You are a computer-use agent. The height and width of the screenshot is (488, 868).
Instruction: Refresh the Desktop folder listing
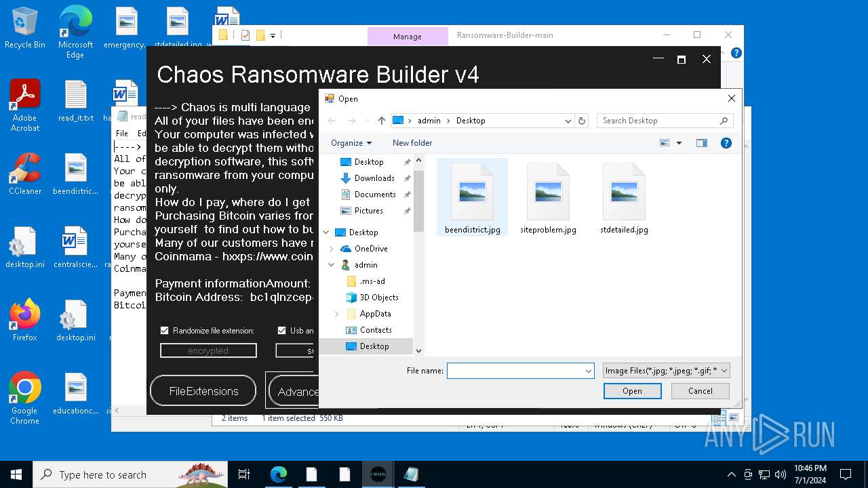[x=581, y=121]
